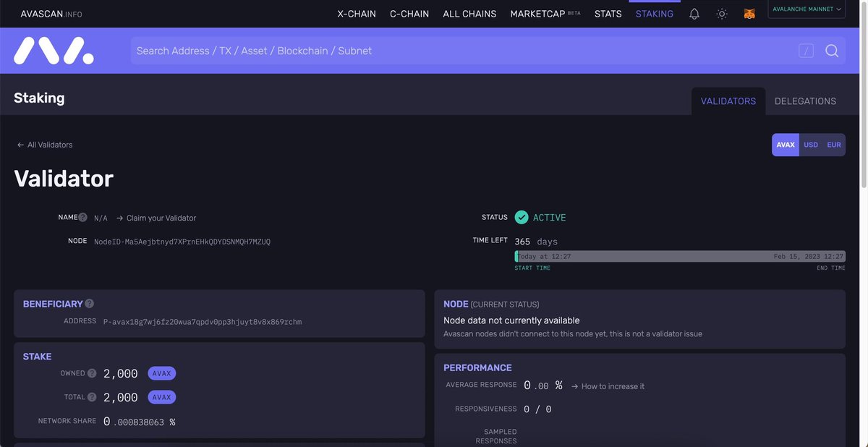The image size is (868, 447).
Task: Open MARKETCAP beta page
Action: 545,14
